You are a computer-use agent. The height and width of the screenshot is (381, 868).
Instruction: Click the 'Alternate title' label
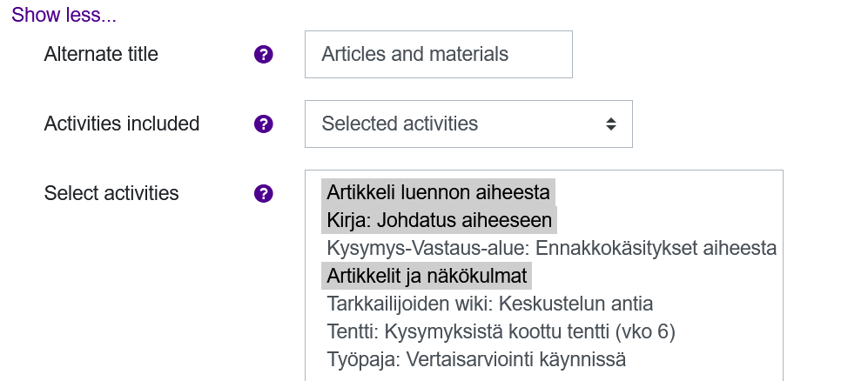101,55
